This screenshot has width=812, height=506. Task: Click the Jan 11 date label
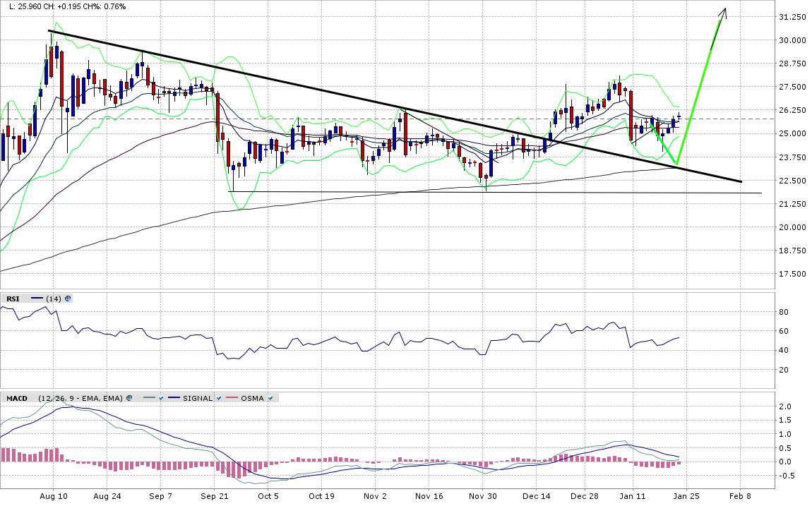coord(633,496)
